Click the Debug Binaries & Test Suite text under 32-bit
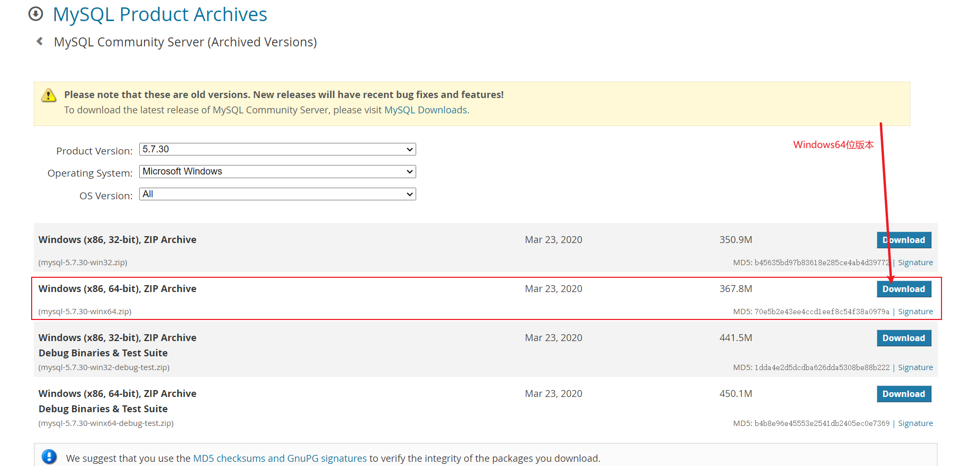Screen dimensions: 980x466 click(x=103, y=353)
